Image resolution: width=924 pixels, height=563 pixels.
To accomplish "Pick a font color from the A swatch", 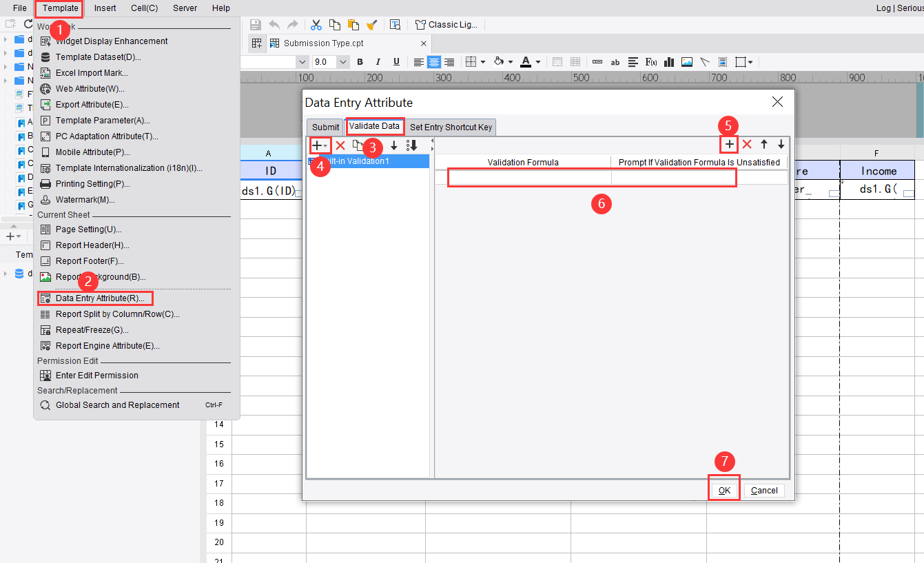I will tap(525, 62).
